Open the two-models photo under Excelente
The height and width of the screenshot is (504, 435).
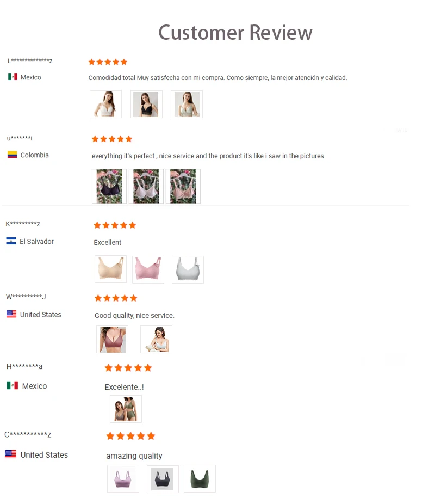126,409
